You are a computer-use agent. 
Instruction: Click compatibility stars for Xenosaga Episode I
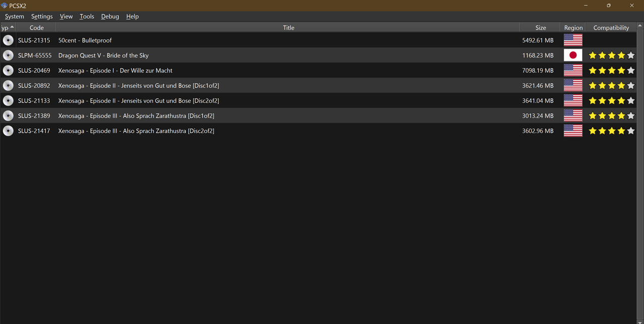point(612,70)
